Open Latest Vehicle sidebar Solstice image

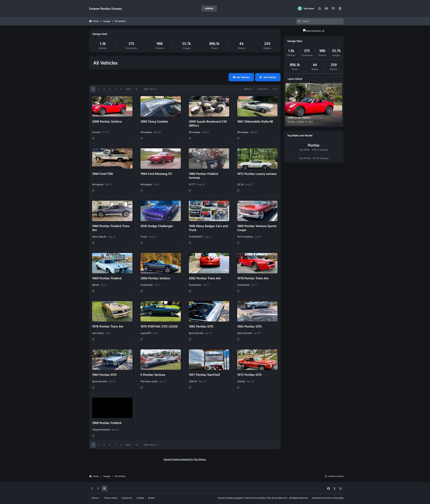point(314,104)
